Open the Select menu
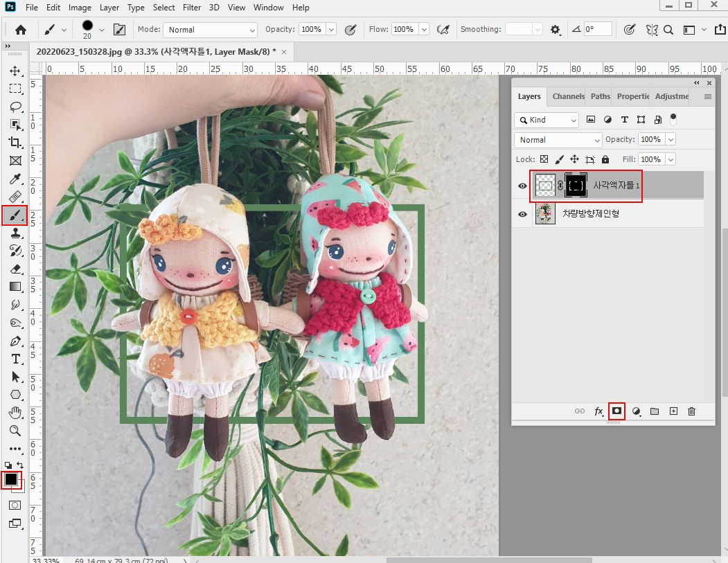The image size is (728, 563). (x=164, y=8)
